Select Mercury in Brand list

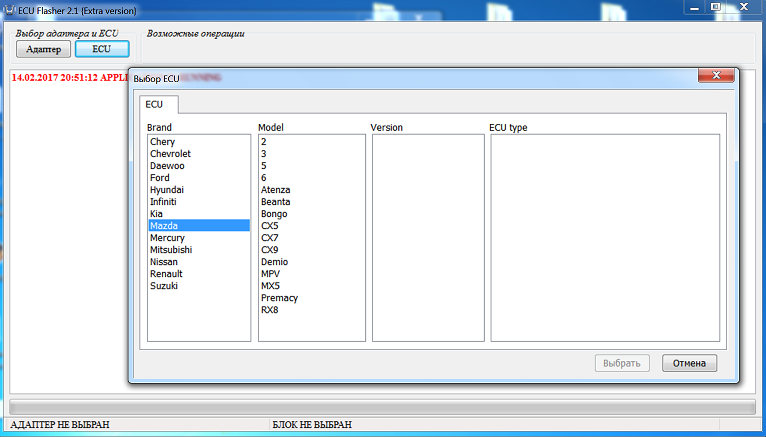coord(198,238)
